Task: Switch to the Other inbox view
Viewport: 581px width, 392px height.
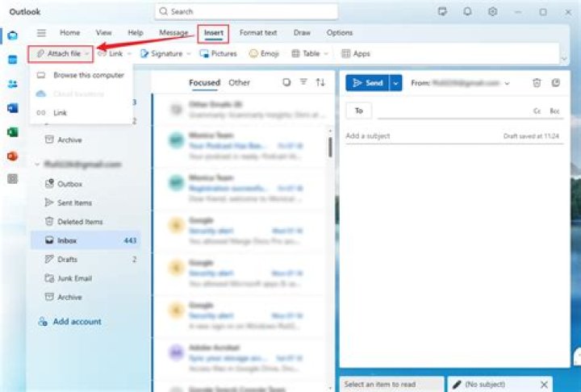Action: pos(239,82)
